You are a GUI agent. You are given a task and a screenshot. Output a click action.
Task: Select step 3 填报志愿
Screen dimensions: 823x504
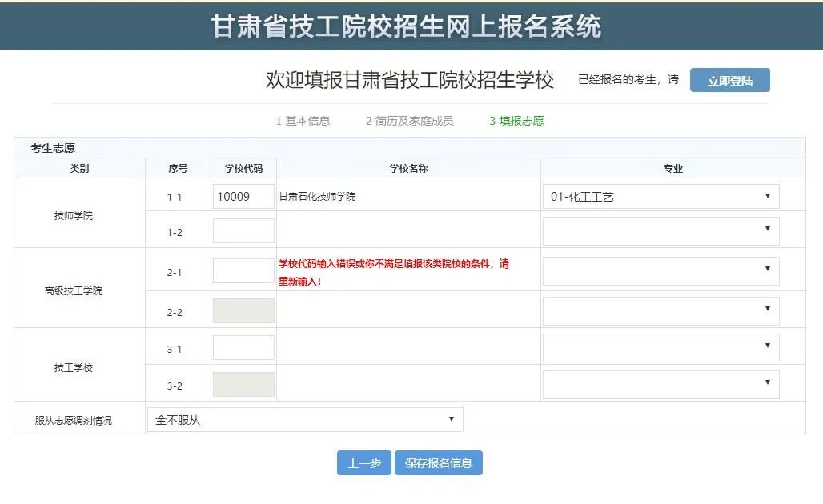(x=516, y=121)
